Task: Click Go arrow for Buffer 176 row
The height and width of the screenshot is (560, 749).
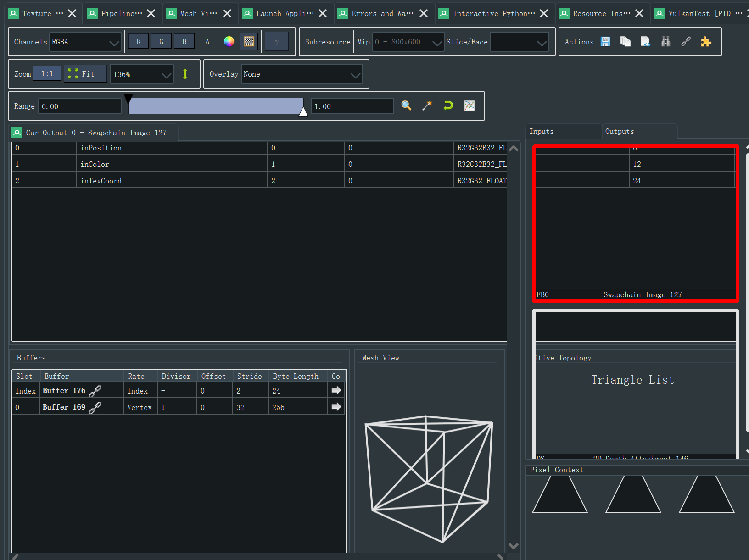Action: click(336, 390)
